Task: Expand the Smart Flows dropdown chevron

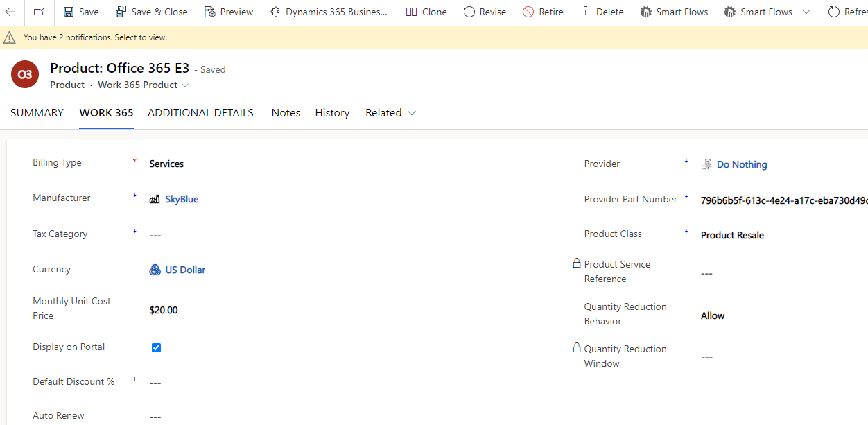Action: click(806, 12)
